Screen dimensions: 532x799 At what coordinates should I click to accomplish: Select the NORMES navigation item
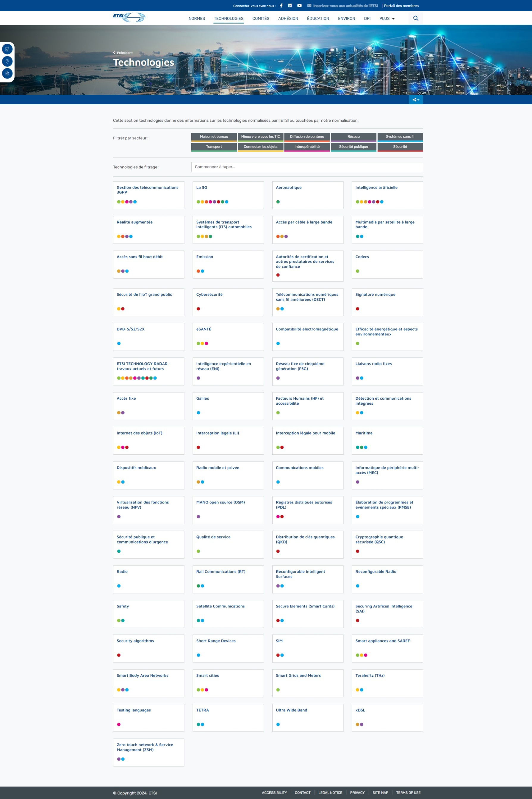pyautogui.click(x=197, y=19)
